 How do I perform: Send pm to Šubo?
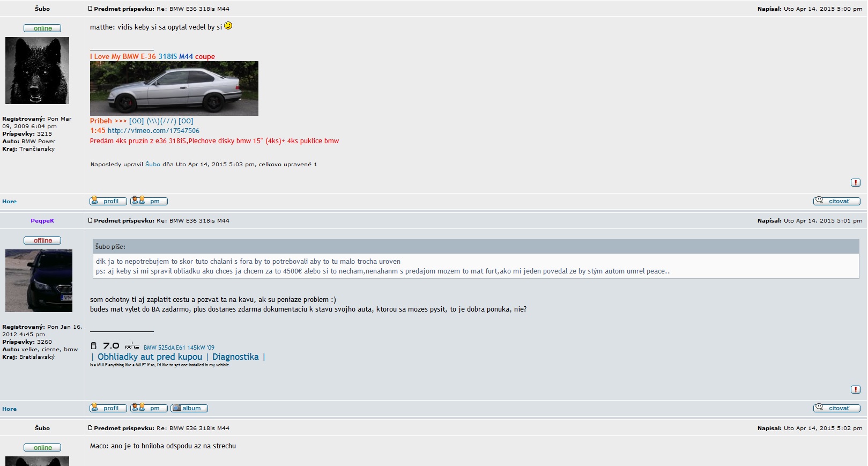click(149, 201)
